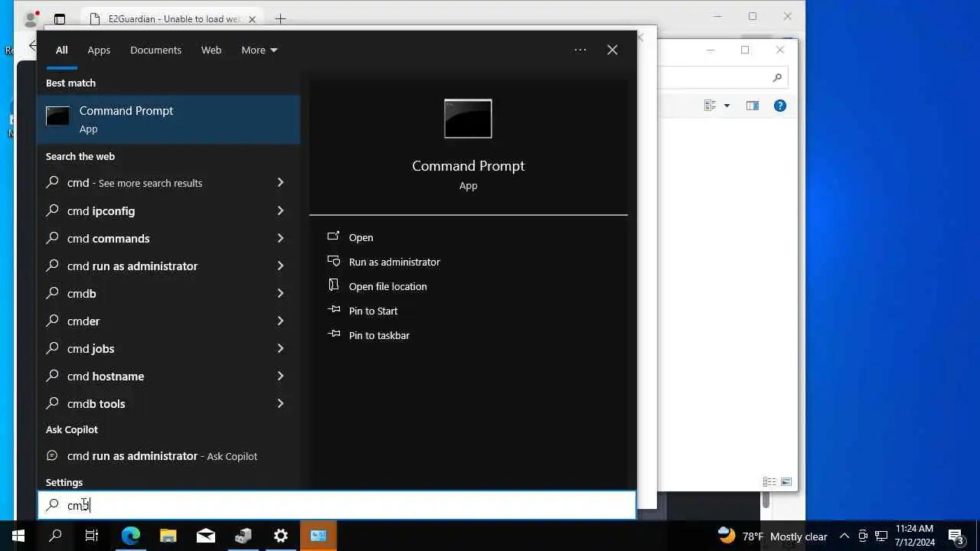Open the More filter dropdown
Screen dimensions: 980x551
tap(259, 50)
